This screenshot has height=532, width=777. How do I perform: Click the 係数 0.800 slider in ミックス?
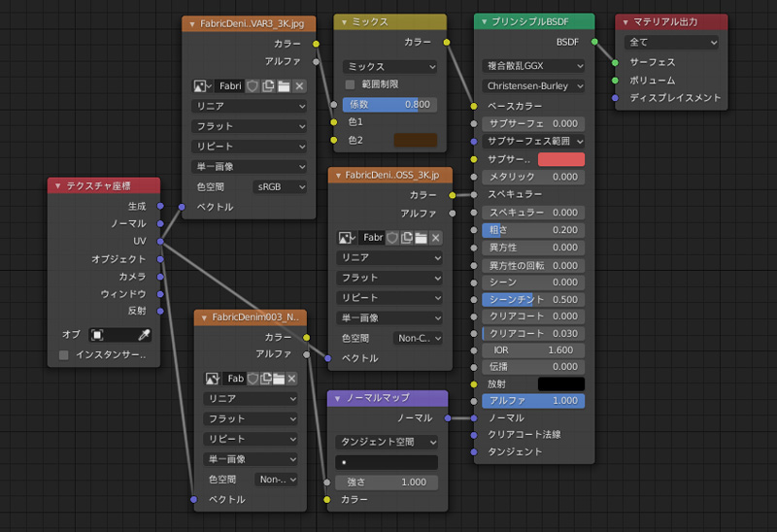point(388,105)
